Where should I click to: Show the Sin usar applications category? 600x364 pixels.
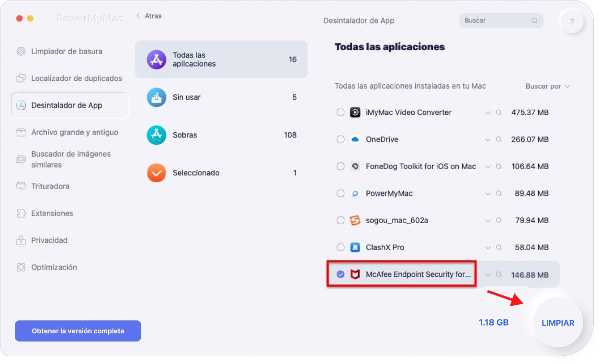221,97
